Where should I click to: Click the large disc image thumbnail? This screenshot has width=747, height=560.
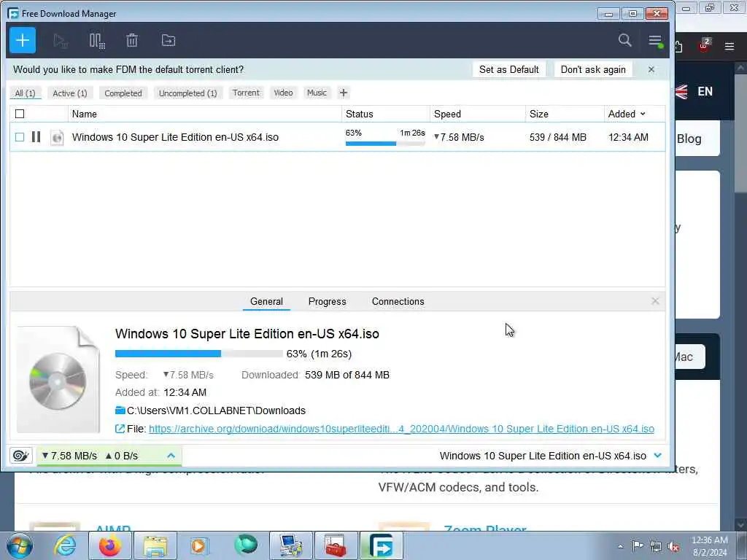click(58, 380)
